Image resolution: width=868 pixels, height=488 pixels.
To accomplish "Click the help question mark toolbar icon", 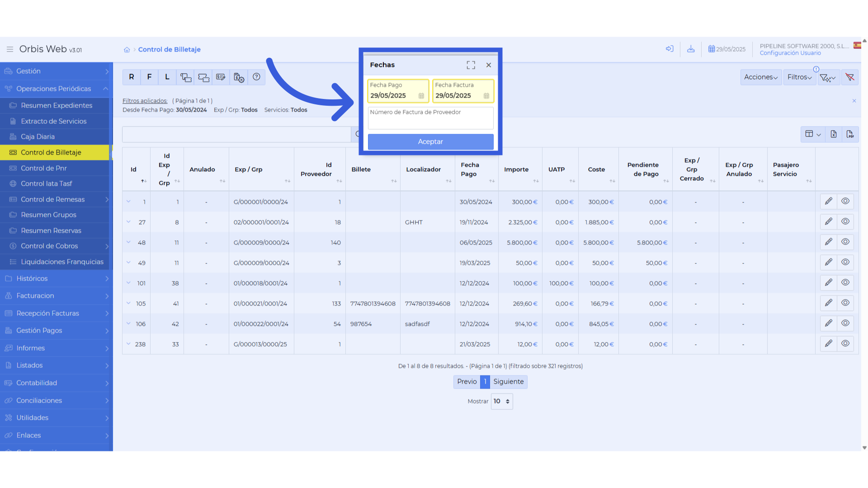I will (x=256, y=77).
